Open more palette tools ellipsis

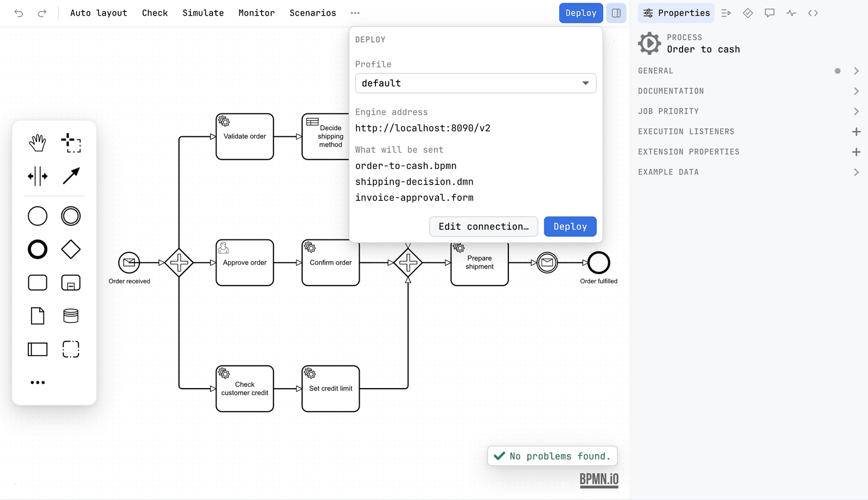coord(37,383)
